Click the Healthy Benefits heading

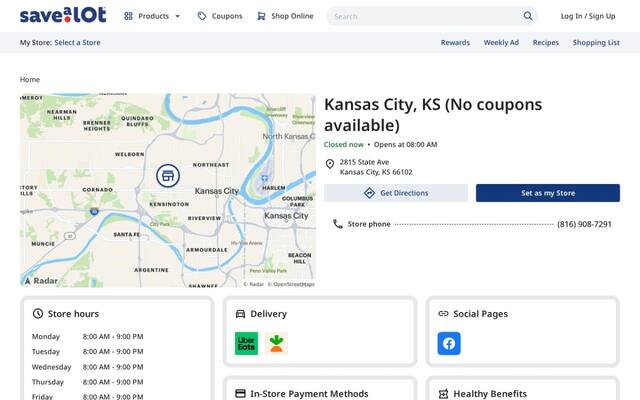point(490,393)
